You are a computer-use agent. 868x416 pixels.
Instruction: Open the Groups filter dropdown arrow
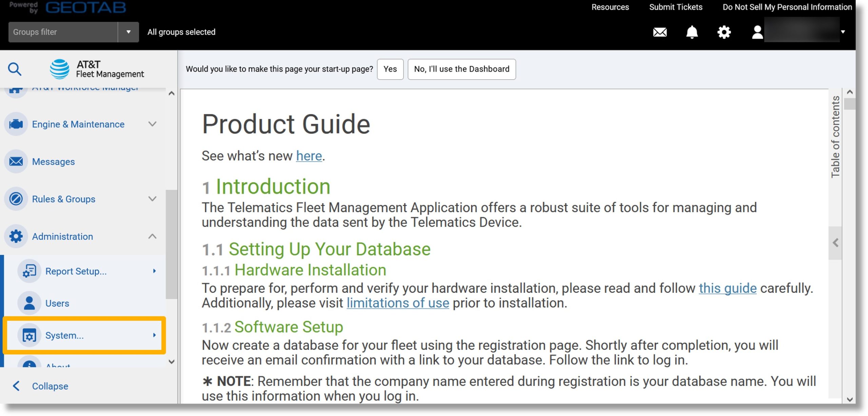(128, 32)
